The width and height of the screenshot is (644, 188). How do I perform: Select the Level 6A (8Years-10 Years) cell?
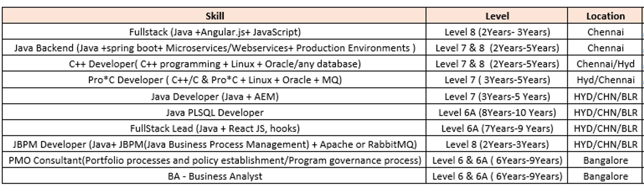coord(497,112)
